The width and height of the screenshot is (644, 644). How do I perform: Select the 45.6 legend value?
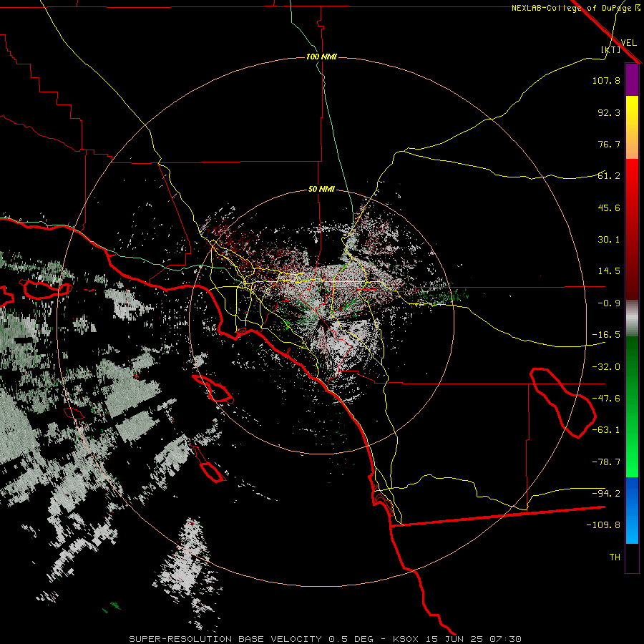tap(609, 208)
